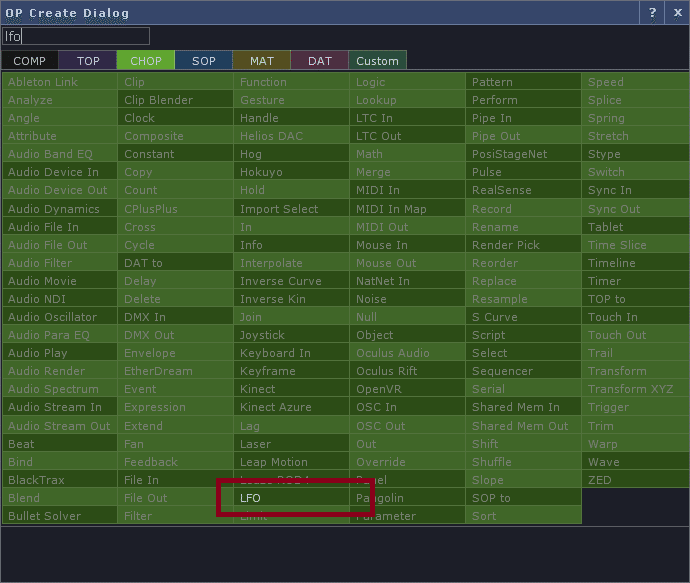Choose the Ableton Link operator
The image size is (690, 583).
tap(60, 82)
